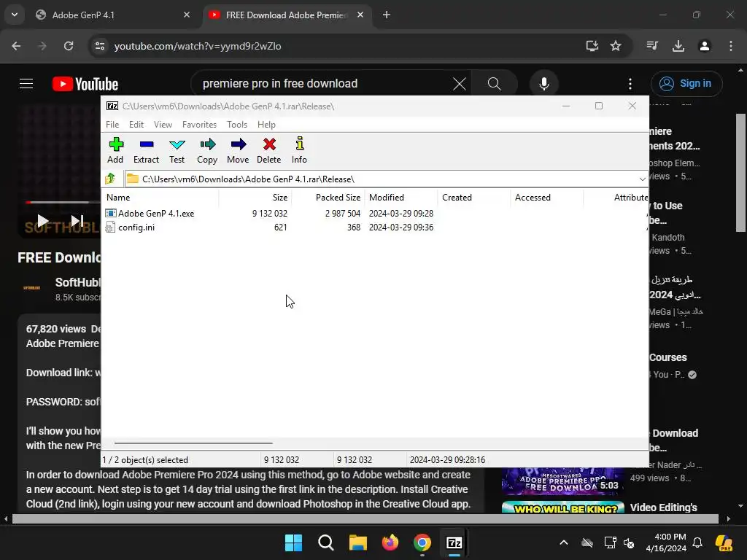Open the 7-Zip View menu

tap(163, 124)
